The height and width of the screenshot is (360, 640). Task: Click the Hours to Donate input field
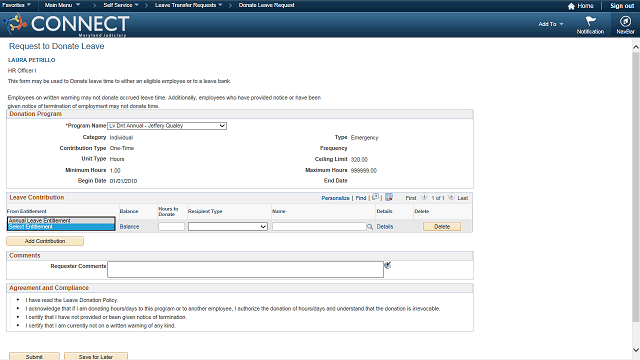coord(171,227)
